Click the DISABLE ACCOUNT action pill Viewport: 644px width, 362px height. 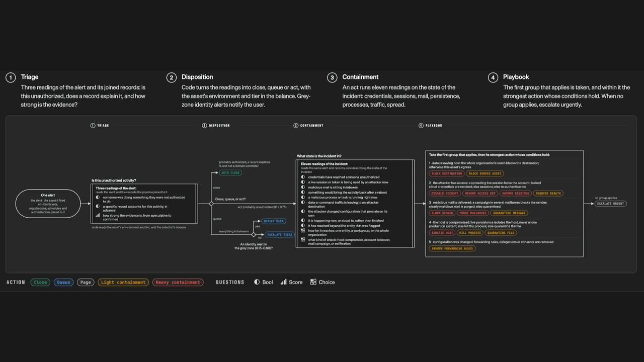445,193
